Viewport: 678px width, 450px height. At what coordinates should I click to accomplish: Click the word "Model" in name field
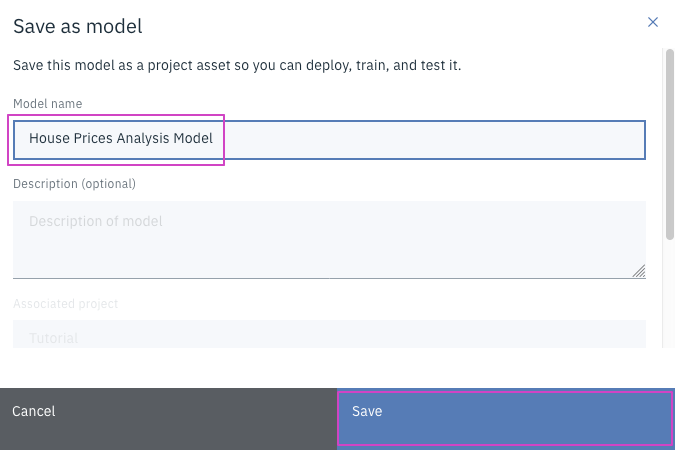point(193,139)
